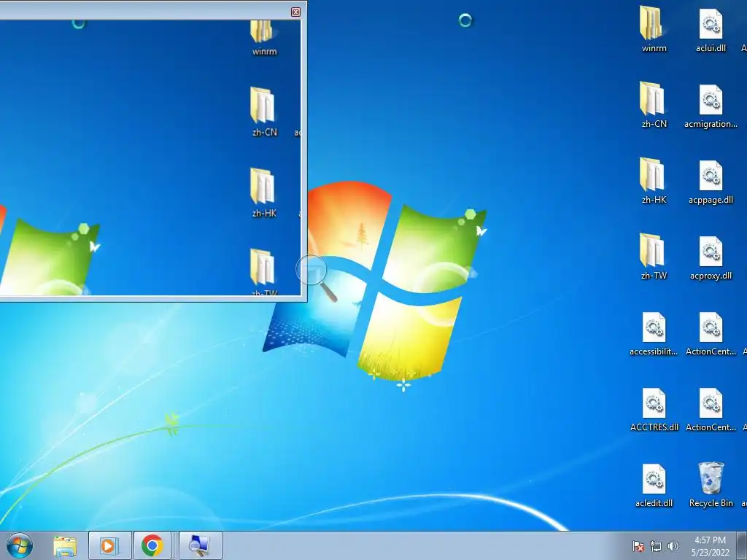This screenshot has height=560, width=747.
Task: Select ActionCent... file beside accessibilit...
Action: 711,333
